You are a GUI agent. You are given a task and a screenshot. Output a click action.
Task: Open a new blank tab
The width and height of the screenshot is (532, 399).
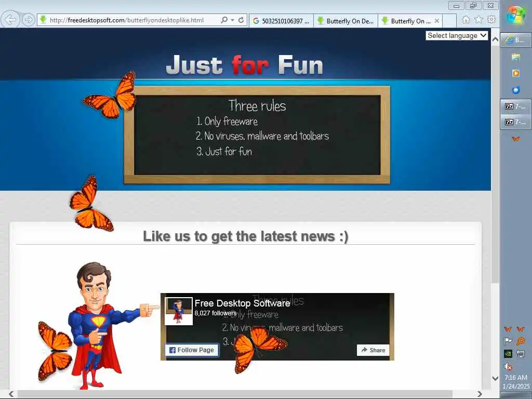[x=449, y=21]
